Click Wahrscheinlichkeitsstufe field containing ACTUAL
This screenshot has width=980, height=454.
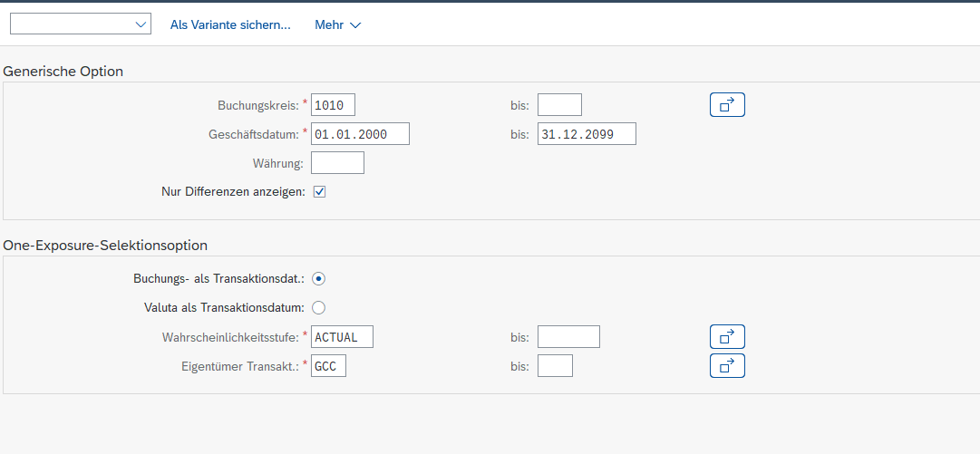click(342, 337)
